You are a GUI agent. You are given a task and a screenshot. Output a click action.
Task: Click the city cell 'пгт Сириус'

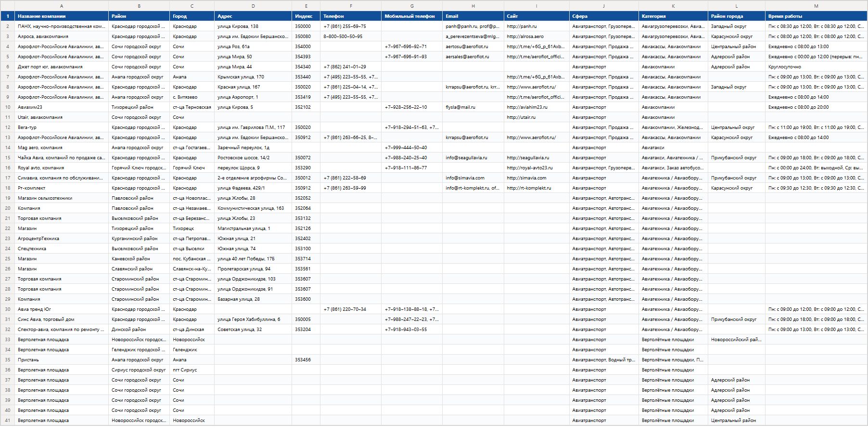tap(192, 370)
